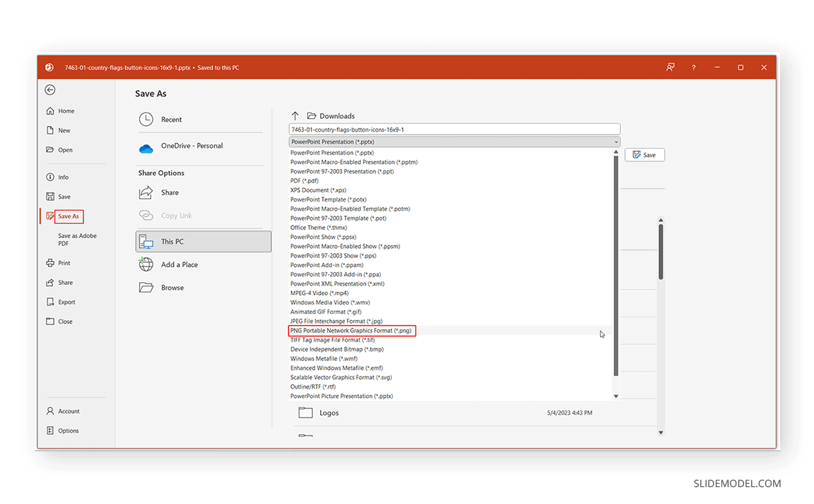The height and width of the screenshot is (504, 814).
Task: Collapse the file format dropdown arrow
Action: pos(615,141)
